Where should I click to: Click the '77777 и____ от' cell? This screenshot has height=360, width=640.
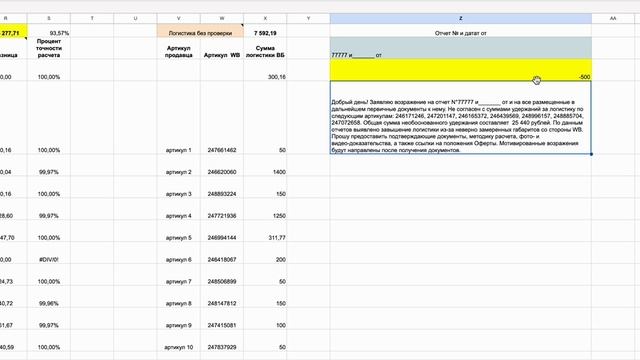coord(460,48)
